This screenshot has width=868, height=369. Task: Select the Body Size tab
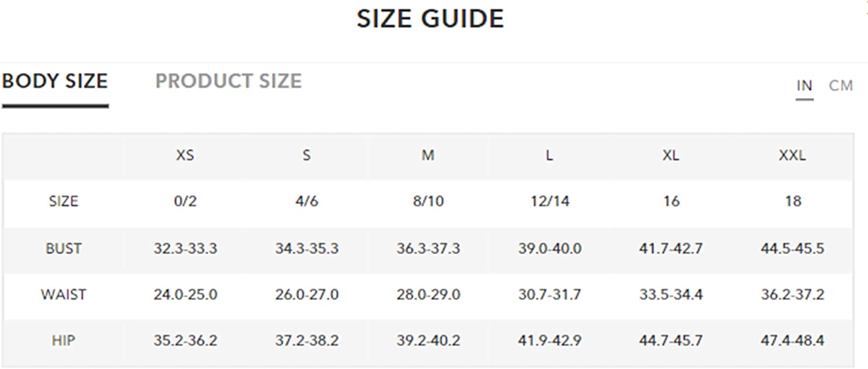[55, 81]
